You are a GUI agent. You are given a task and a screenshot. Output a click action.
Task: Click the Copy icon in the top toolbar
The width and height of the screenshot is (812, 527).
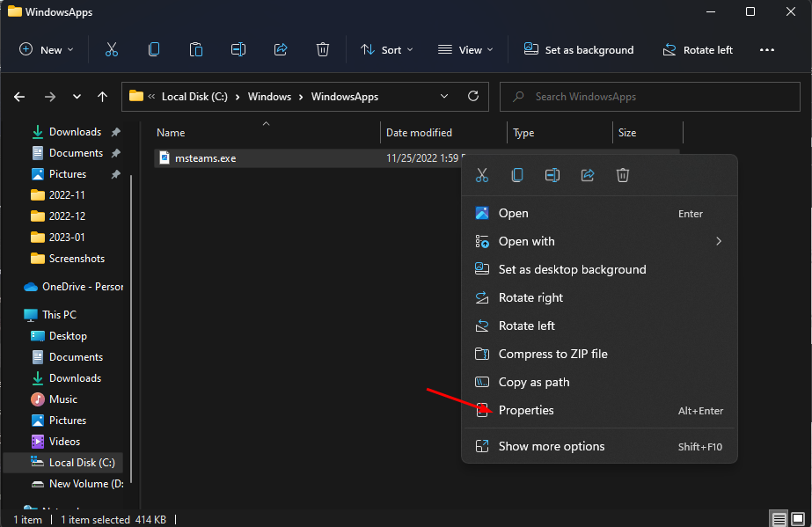(154, 49)
